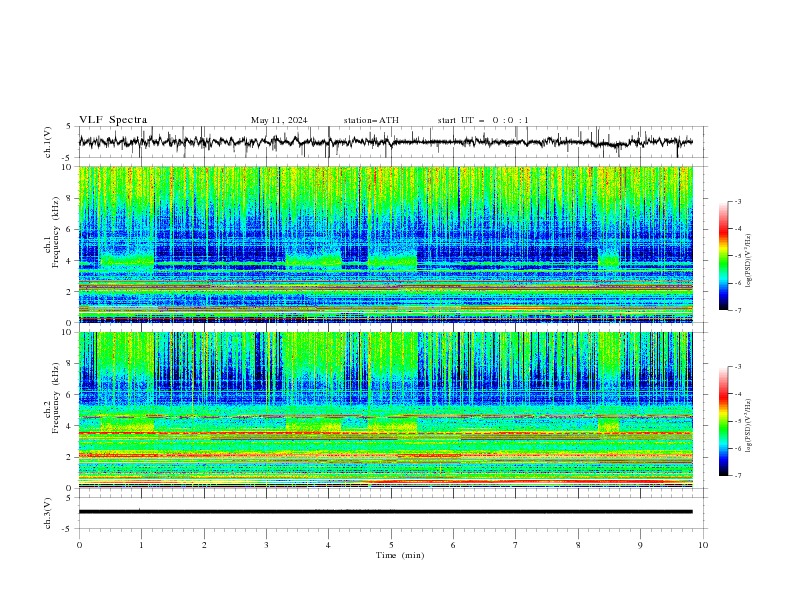Click the ch.2 frequency tick label '2'
Image resolution: width=792 pixels, height=612 pixels.
click(x=71, y=457)
